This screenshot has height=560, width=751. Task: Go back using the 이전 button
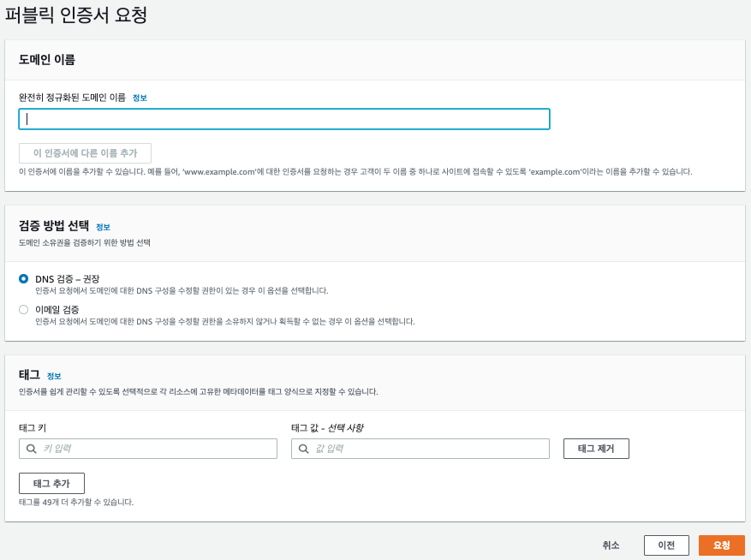click(x=666, y=545)
